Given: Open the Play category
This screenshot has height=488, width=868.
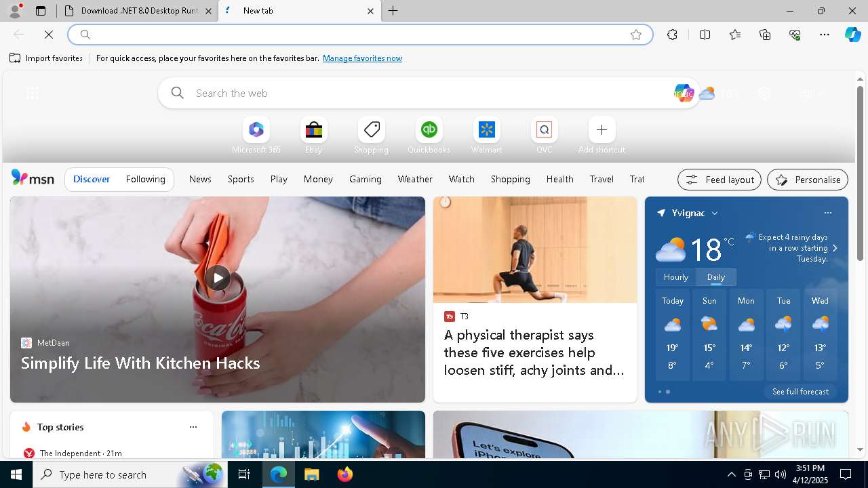Looking at the screenshot, I should 279,179.
